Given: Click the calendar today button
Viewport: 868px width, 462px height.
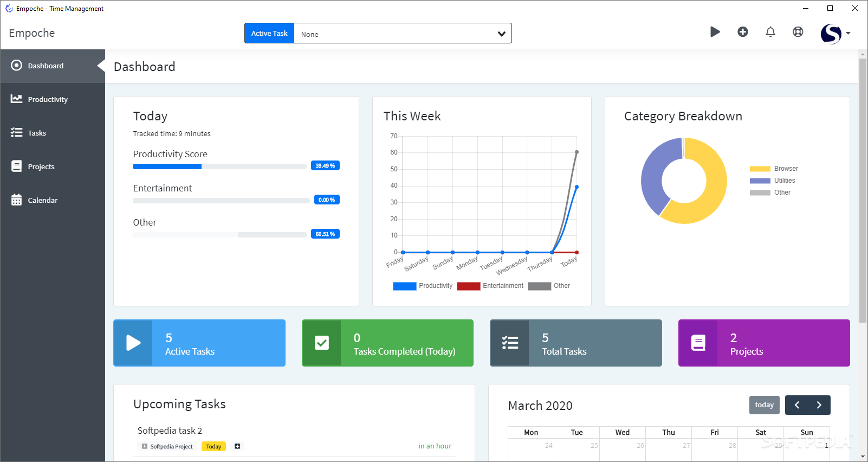Looking at the screenshot, I should [x=765, y=405].
